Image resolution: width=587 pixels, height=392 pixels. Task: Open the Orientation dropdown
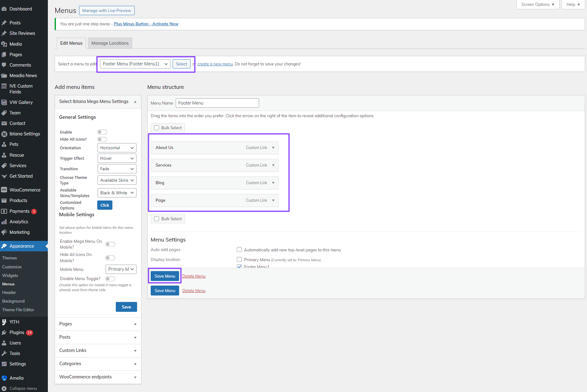117,148
